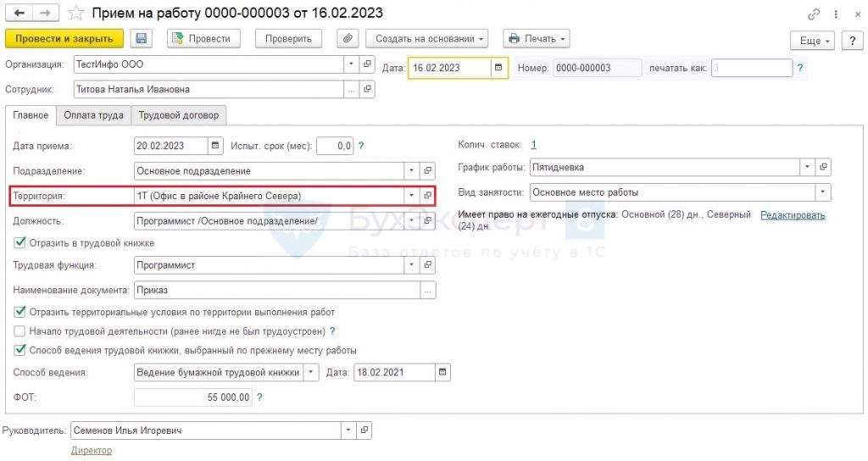Expand the Вид занятости dropdown

click(x=822, y=192)
